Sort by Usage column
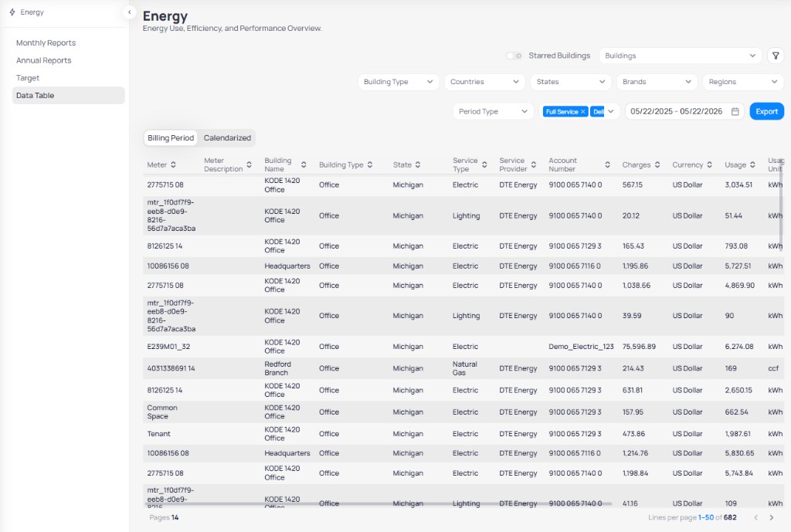The height and width of the screenshot is (532, 791). click(x=752, y=164)
